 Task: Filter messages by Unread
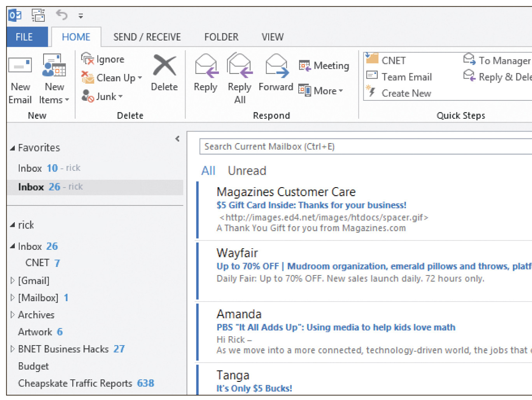click(247, 171)
